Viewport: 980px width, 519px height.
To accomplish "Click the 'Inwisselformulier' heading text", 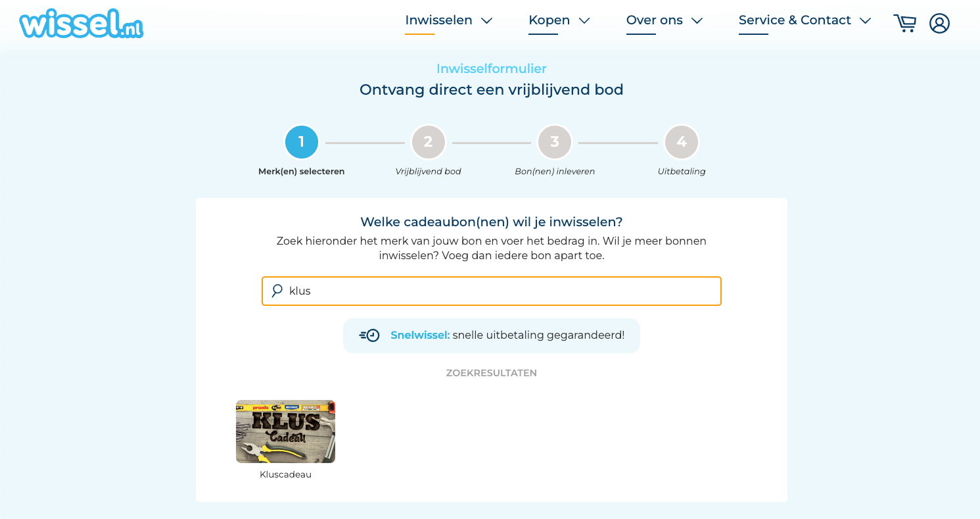I will pyautogui.click(x=492, y=68).
